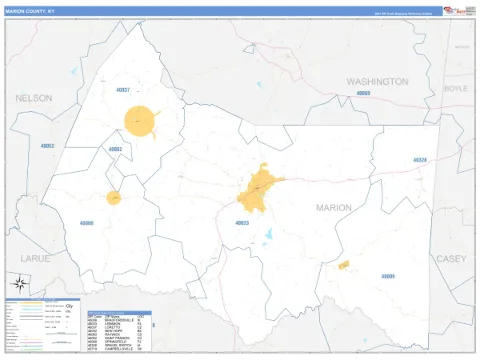Click CAMPBELLSVILLE row in ZIP index table
The width and height of the screenshot is (480, 360).
pyautogui.click(x=116, y=349)
